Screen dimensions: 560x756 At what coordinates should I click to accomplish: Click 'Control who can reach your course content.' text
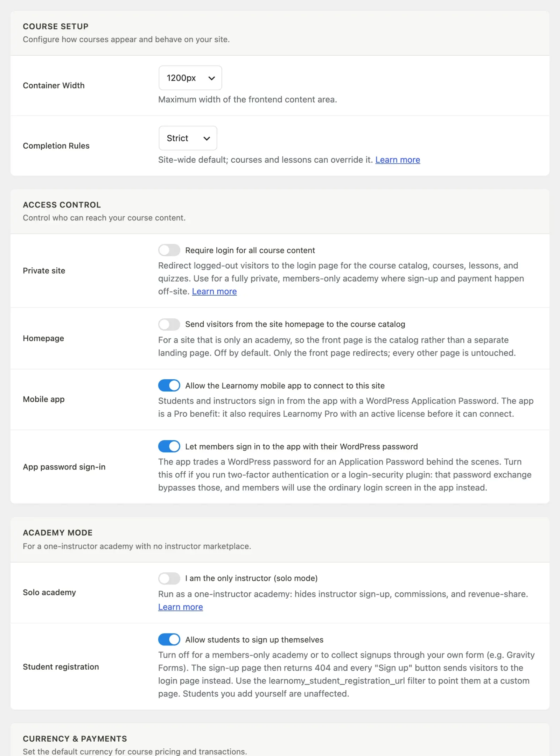(x=104, y=218)
